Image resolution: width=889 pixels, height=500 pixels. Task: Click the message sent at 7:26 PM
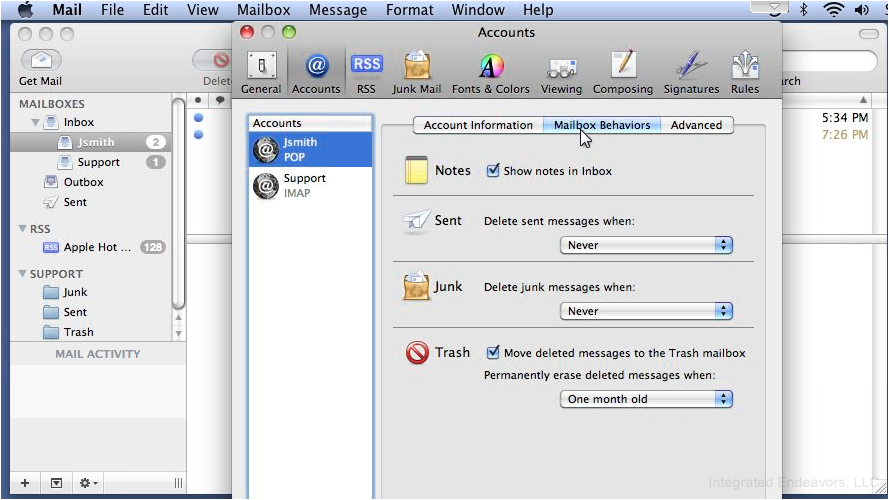844,134
